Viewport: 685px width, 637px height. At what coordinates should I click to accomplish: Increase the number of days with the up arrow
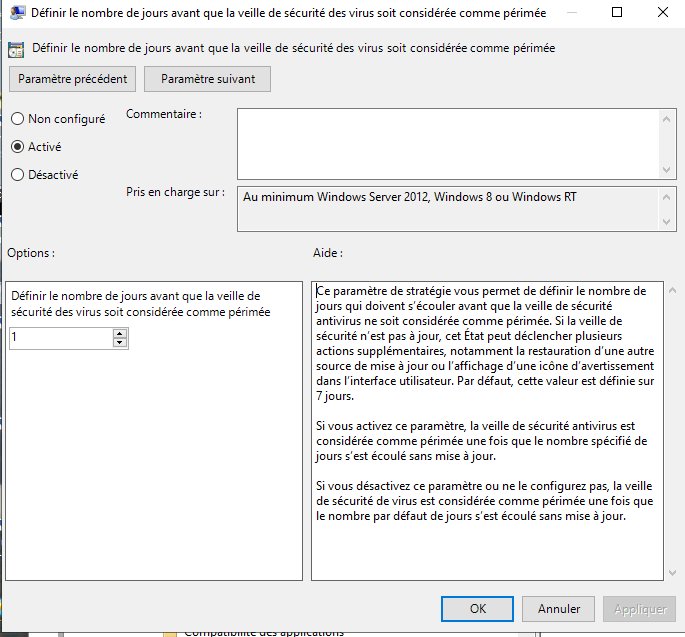(x=120, y=333)
